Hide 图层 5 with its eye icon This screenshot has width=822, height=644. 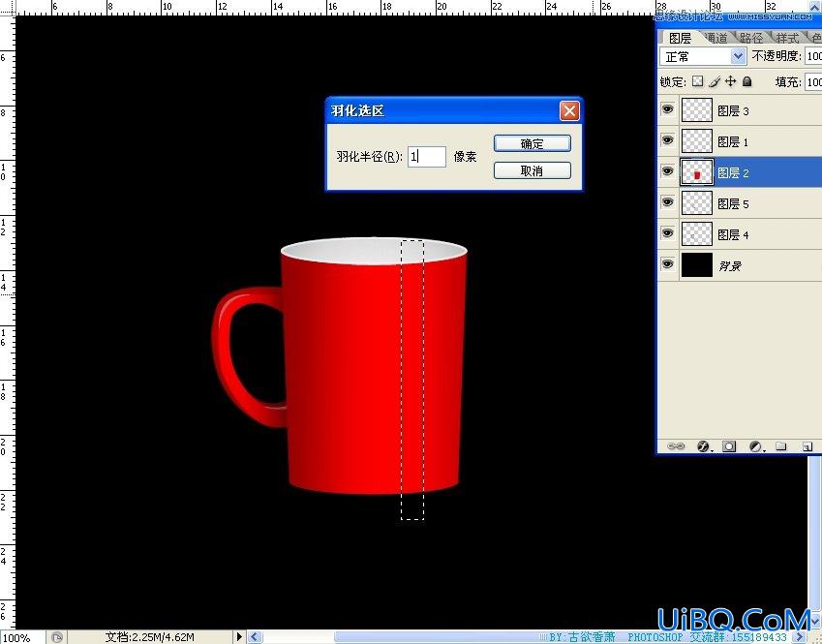tap(667, 201)
